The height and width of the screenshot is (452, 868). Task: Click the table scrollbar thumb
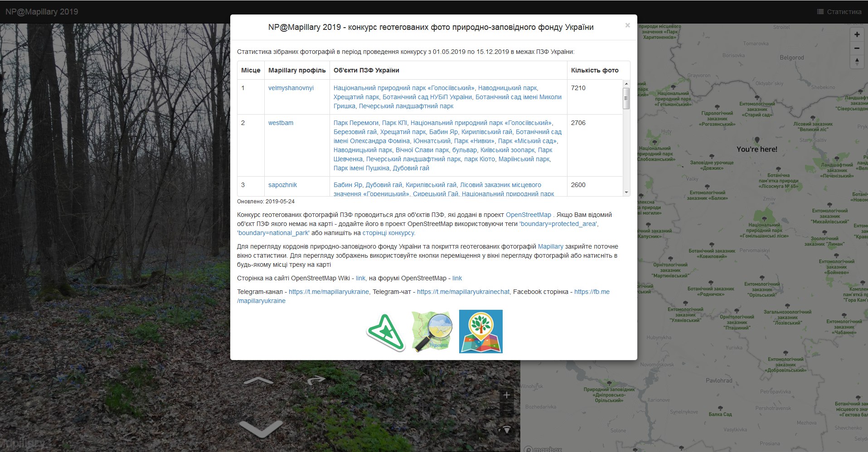coord(626,98)
